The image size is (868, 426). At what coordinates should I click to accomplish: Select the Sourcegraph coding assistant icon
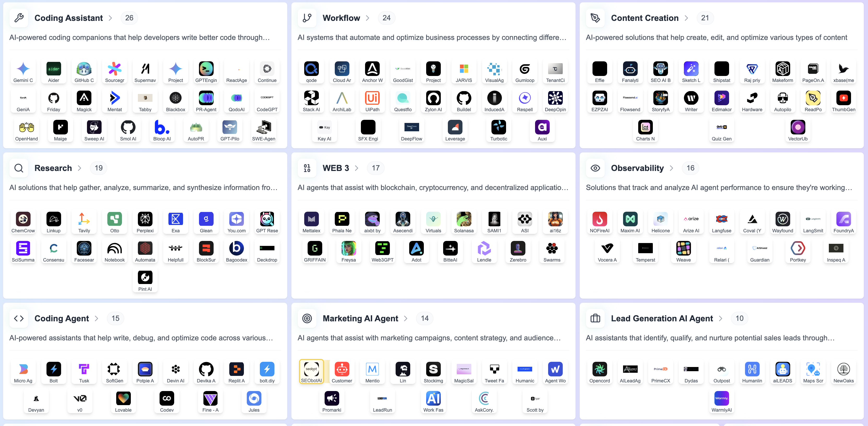(x=115, y=69)
